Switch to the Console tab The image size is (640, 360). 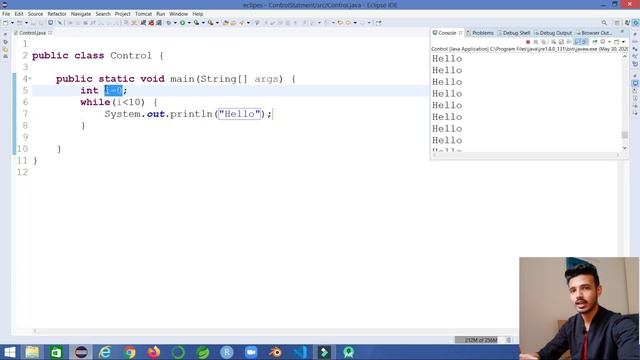coord(447,33)
